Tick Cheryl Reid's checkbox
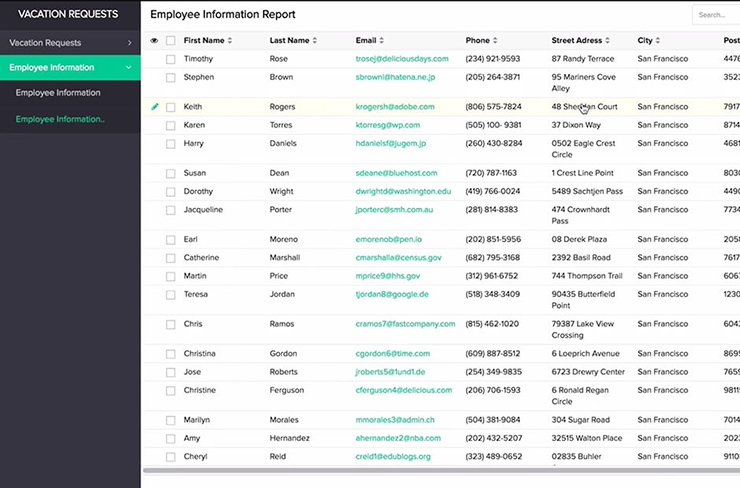740x488 pixels. tap(171, 457)
